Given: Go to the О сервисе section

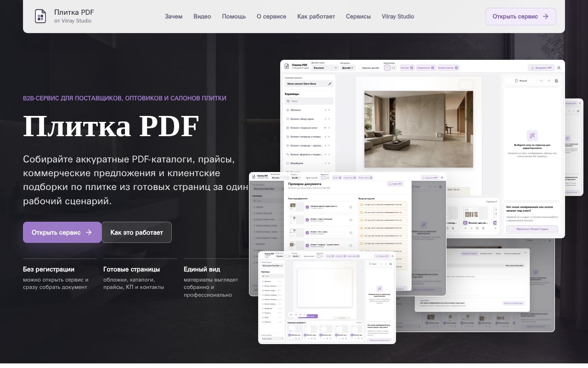Looking at the screenshot, I should (x=271, y=17).
